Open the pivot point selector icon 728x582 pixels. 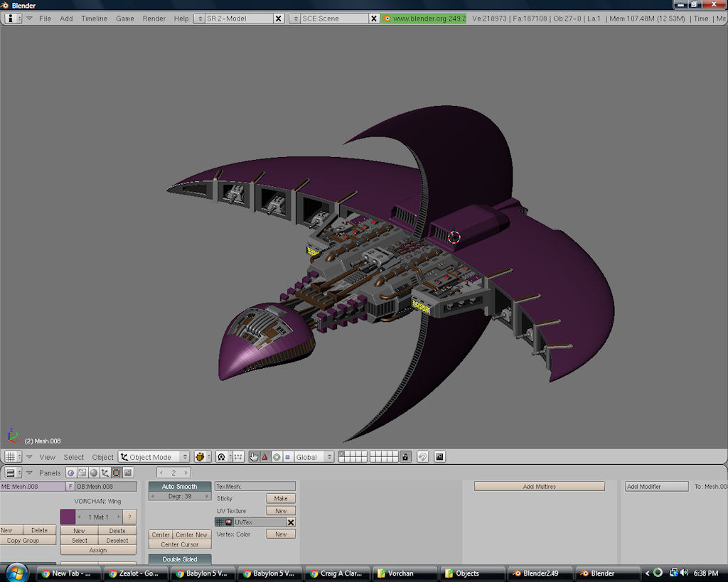(223, 457)
